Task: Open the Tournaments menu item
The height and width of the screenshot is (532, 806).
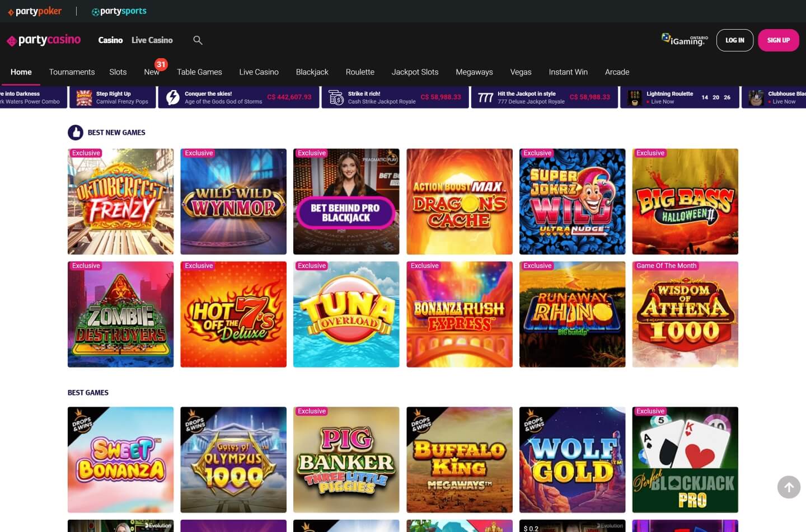Action: [x=72, y=72]
